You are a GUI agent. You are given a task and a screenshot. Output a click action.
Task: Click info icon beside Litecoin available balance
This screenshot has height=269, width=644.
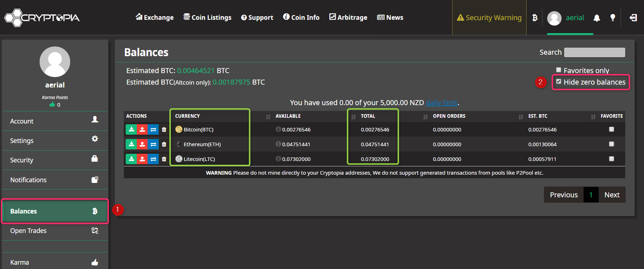point(278,158)
